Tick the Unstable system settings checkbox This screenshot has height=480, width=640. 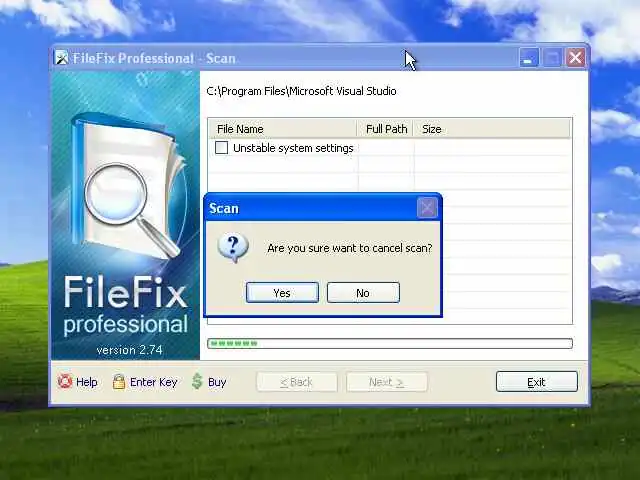point(221,147)
